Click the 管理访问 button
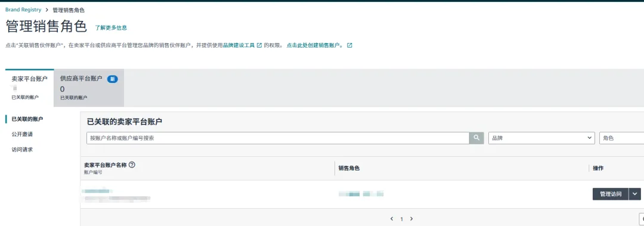Screen dimensions: 644x226 pos(611,194)
